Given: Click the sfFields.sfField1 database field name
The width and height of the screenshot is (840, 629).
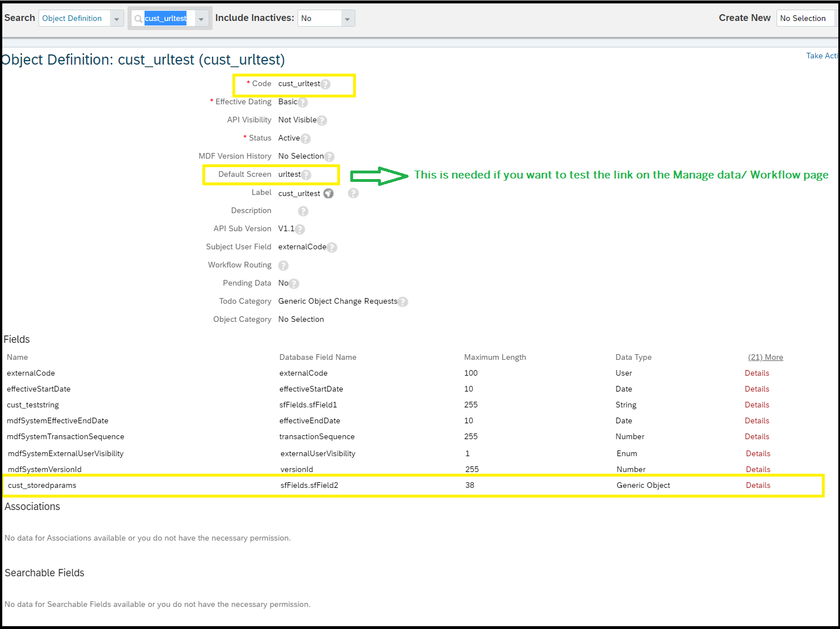Looking at the screenshot, I should pos(308,405).
